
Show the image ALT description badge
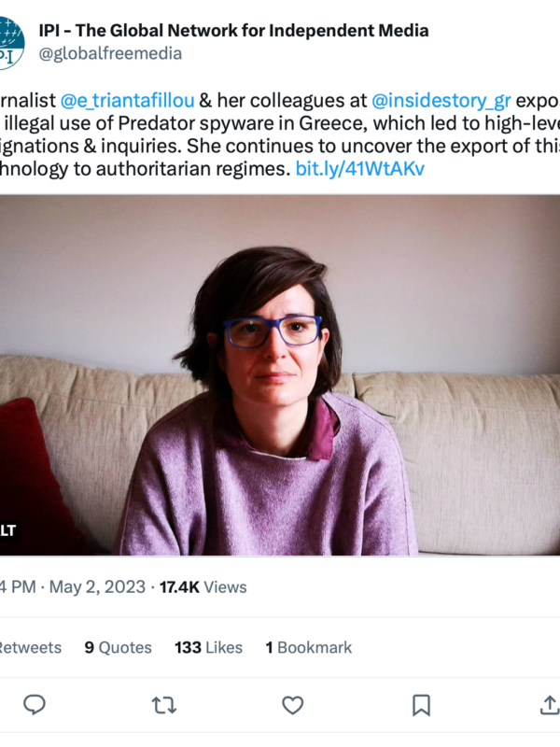(7, 530)
